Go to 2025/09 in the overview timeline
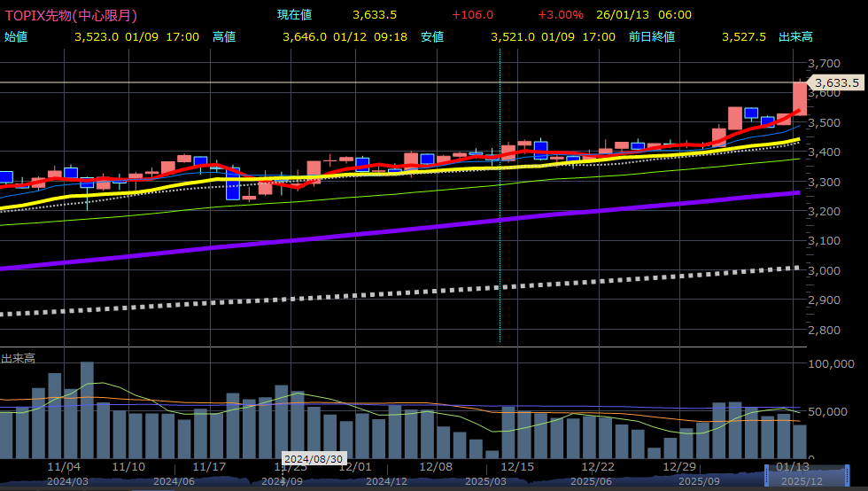The image size is (868, 491). (699, 481)
